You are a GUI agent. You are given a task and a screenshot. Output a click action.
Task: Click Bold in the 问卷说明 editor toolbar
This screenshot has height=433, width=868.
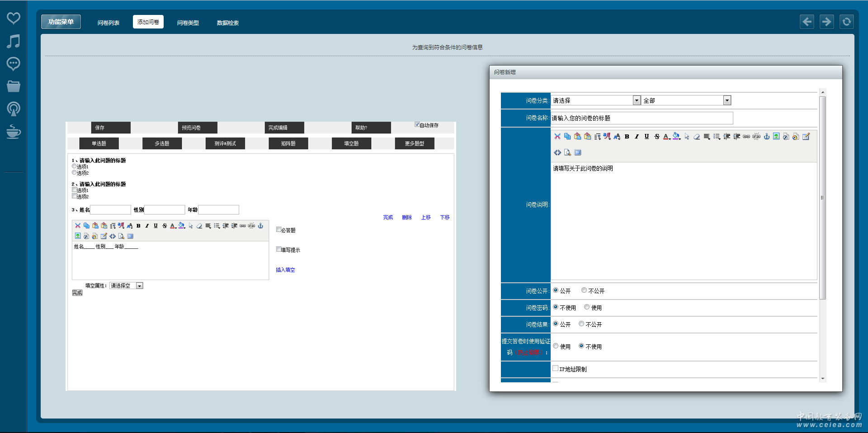tap(627, 137)
